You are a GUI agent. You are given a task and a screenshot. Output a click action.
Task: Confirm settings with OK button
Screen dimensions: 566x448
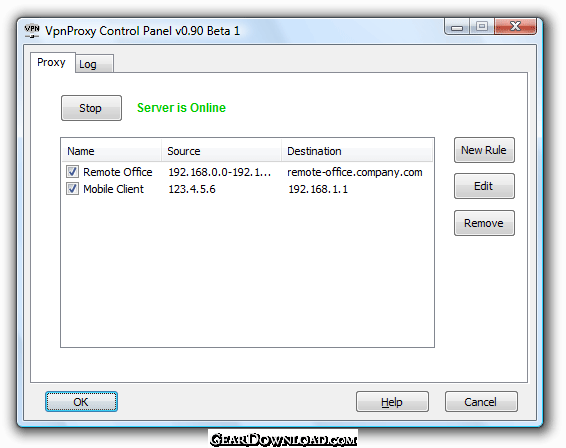pyautogui.click(x=81, y=401)
